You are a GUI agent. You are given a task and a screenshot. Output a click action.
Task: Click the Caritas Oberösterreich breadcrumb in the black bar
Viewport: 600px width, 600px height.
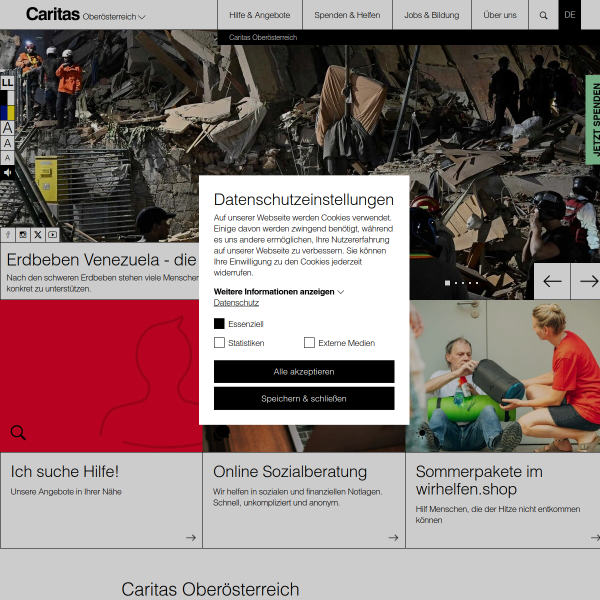click(x=263, y=38)
